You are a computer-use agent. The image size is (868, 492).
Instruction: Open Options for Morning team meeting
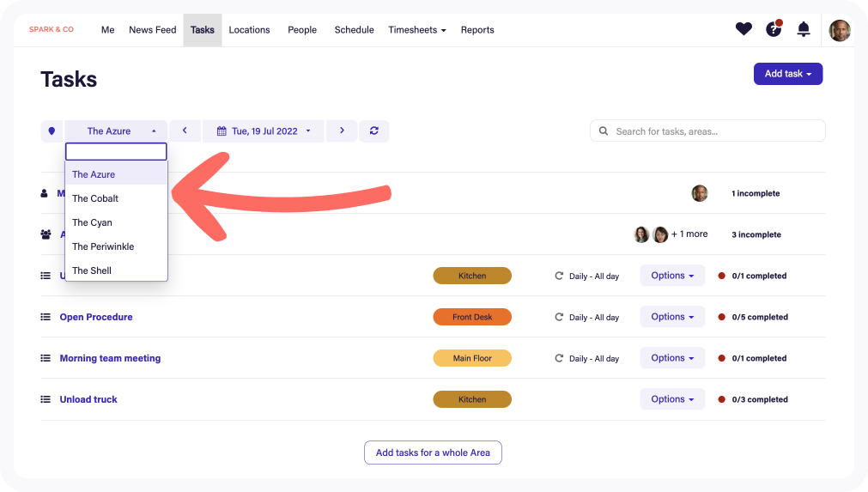click(672, 358)
